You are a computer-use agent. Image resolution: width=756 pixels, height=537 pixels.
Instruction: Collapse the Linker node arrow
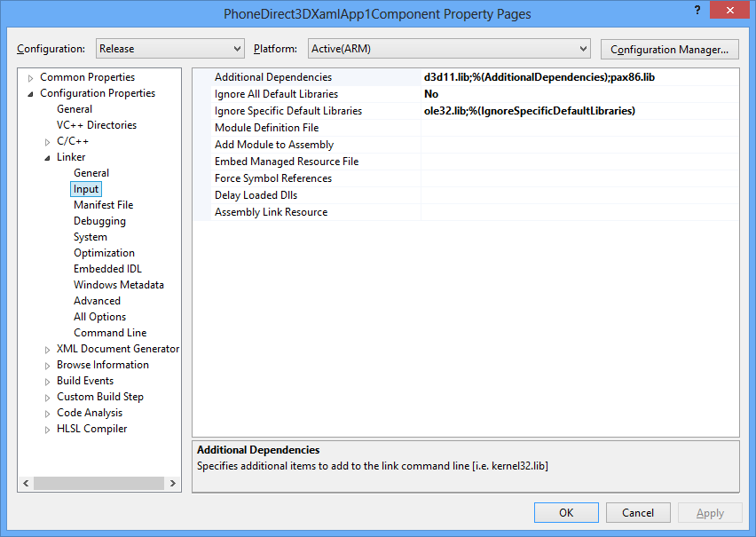(48, 158)
